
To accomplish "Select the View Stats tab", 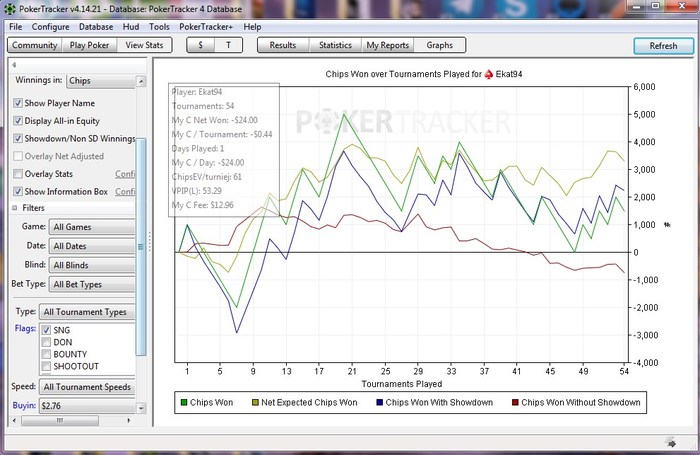I will pyautogui.click(x=144, y=45).
